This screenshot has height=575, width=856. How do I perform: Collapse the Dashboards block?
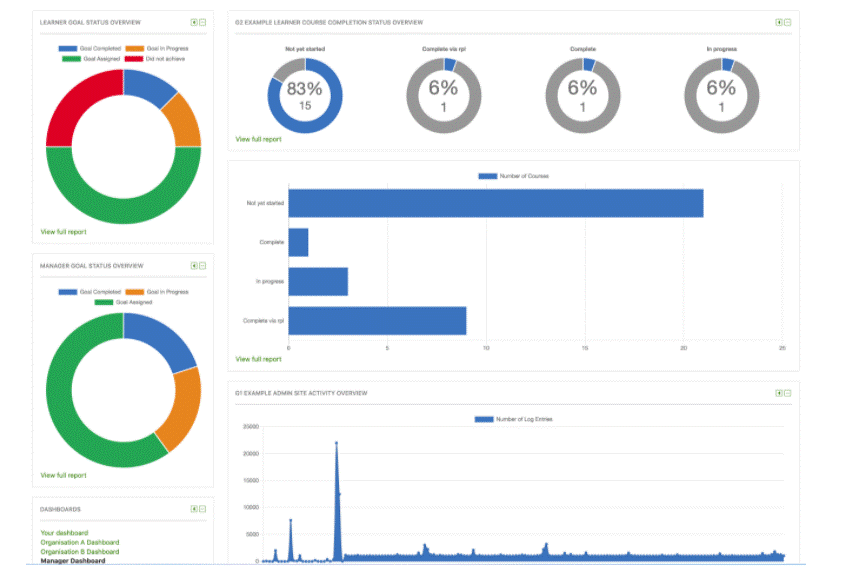(203, 509)
